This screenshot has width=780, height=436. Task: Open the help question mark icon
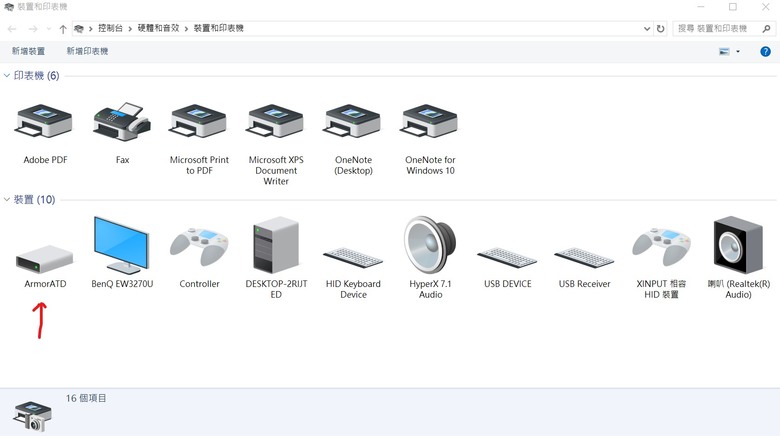765,51
